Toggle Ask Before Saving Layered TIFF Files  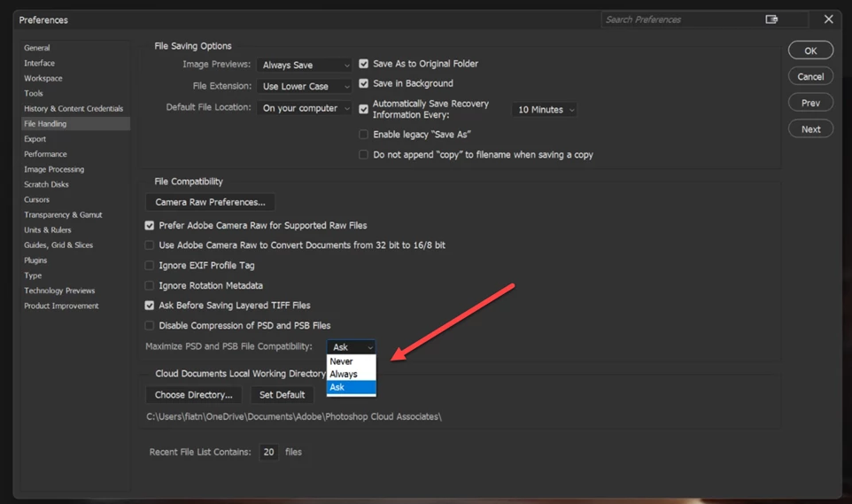tap(150, 306)
